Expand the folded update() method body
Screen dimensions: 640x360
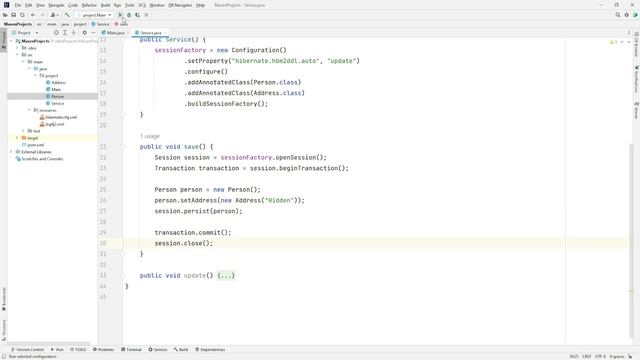pyautogui.click(x=226, y=276)
